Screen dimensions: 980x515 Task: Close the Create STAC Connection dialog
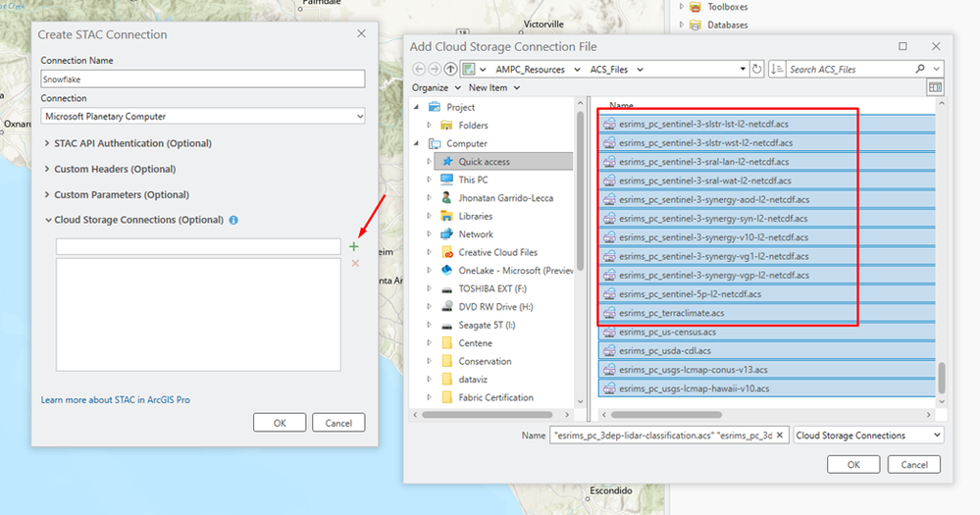pos(361,33)
